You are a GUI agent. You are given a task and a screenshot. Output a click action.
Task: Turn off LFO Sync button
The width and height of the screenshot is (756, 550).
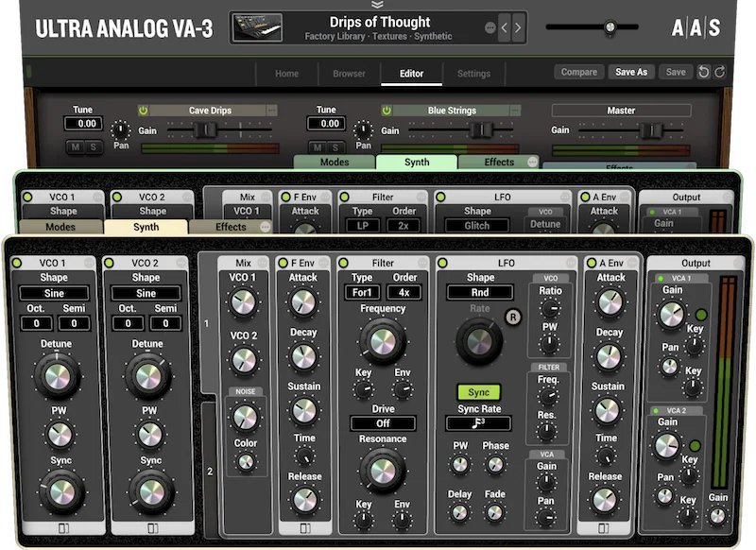pyautogui.click(x=478, y=392)
